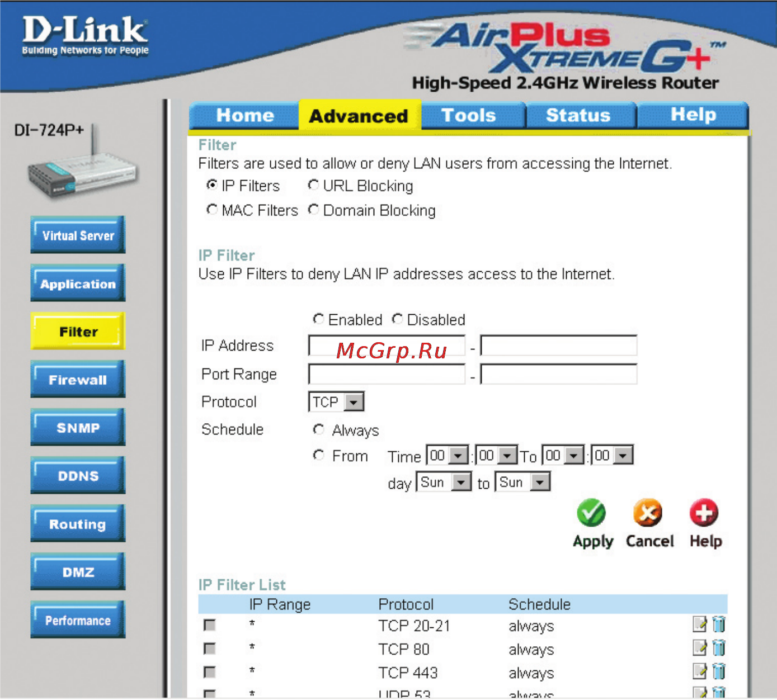This screenshot has width=777, height=700.
Task: Choose the From schedule option
Action: 318,455
